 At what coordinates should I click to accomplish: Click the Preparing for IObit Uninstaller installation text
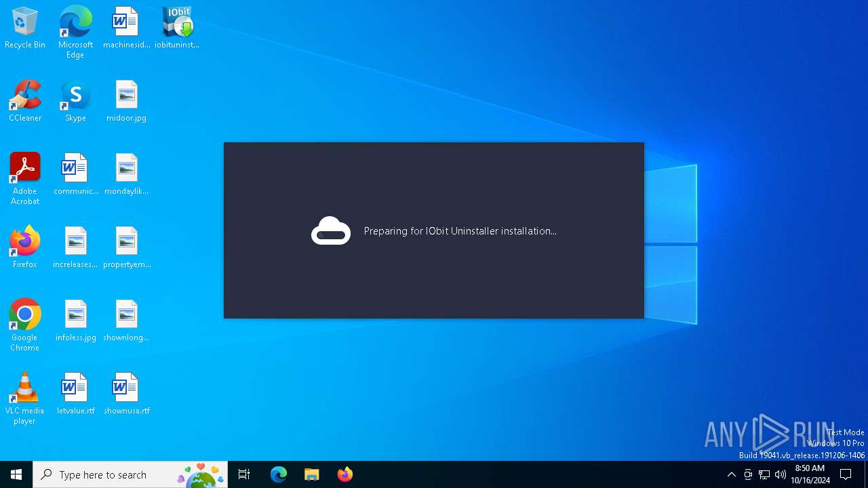click(x=460, y=231)
